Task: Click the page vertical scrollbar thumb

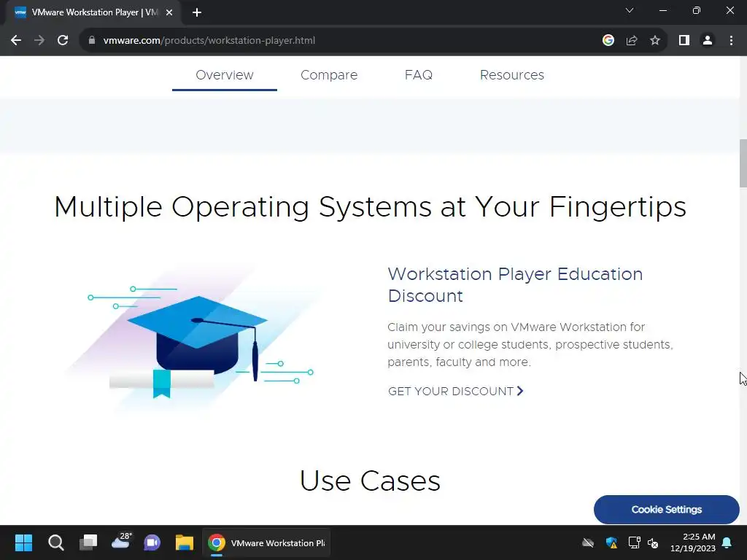Action: pyautogui.click(x=743, y=163)
